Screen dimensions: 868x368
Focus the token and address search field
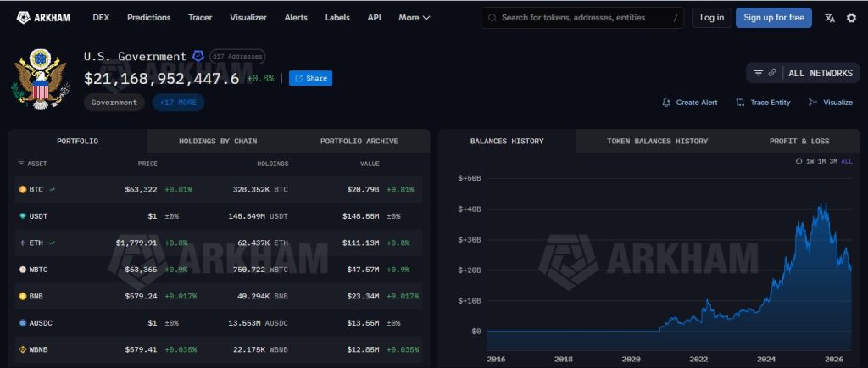pyautogui.click(x=582, y=18)
